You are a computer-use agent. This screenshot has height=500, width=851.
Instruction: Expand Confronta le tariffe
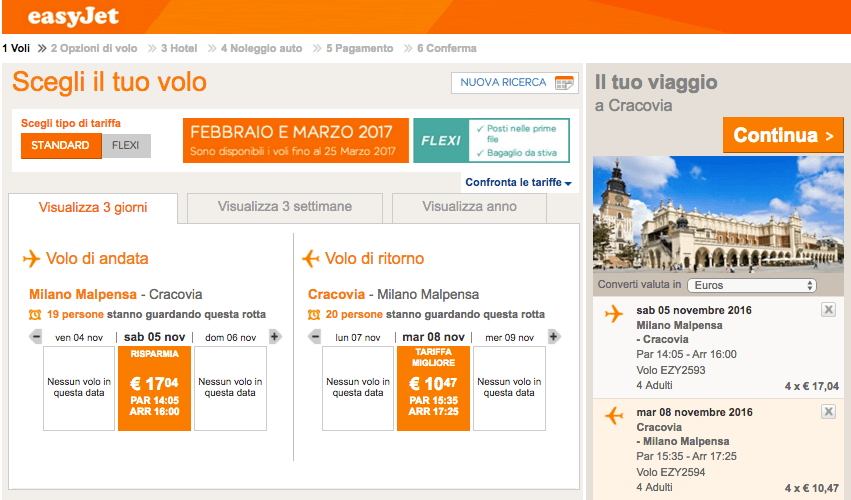(x=518, y=183)
